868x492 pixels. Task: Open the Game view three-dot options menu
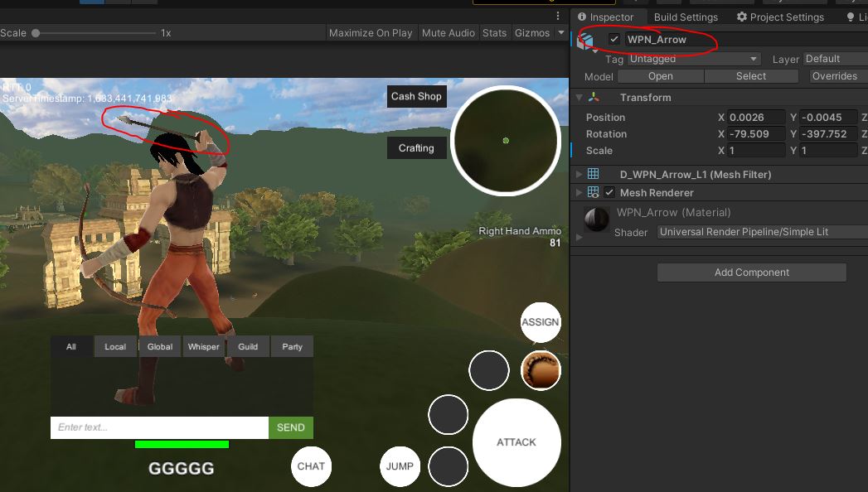557,16
